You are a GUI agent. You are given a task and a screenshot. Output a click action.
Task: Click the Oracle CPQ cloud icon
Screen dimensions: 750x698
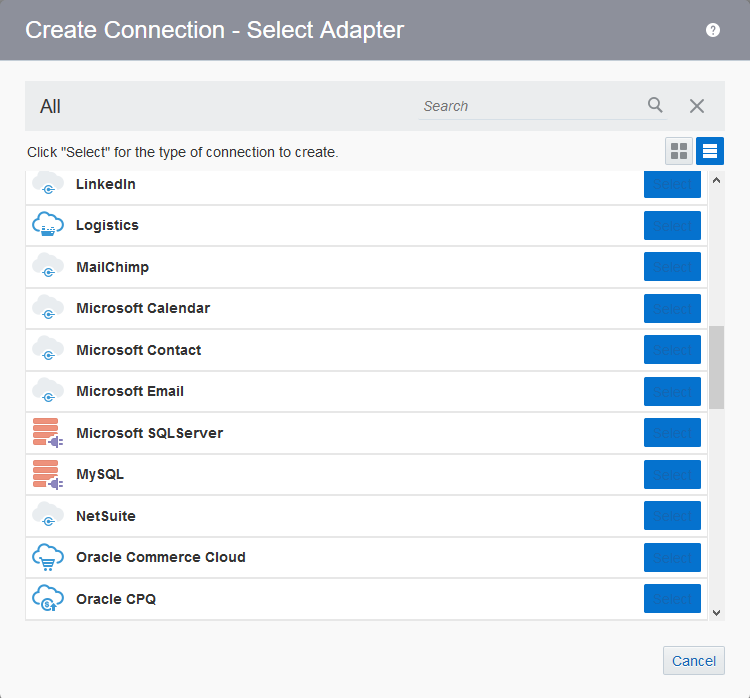[x=48, y=598]
